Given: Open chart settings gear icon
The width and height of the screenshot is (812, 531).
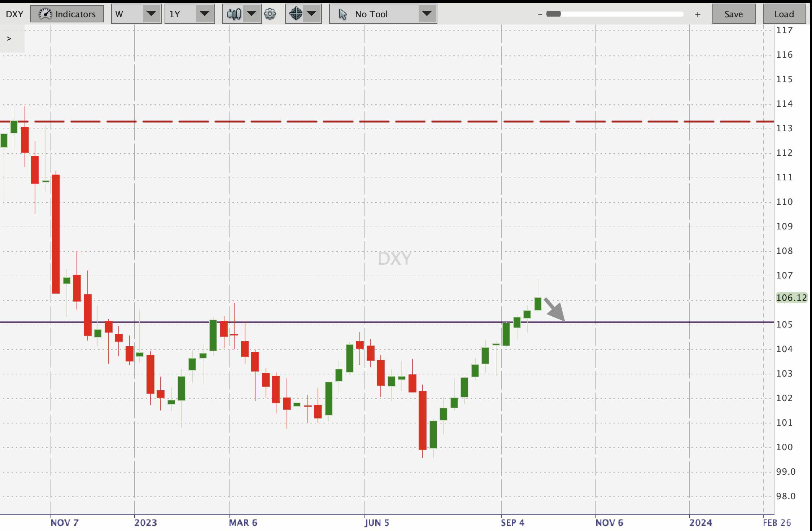Looking at the screenshot, I should coord(270,14).
